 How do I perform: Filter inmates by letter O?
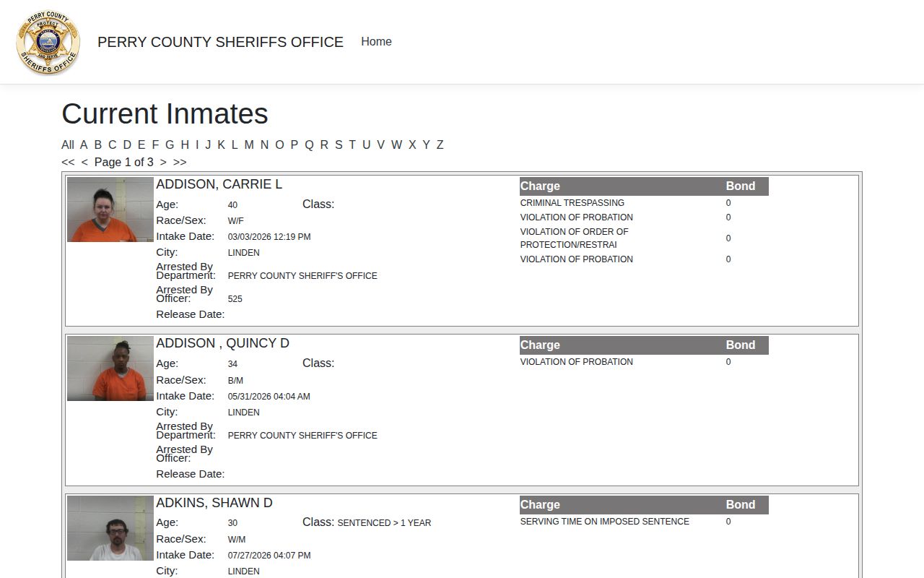point(279,144)
